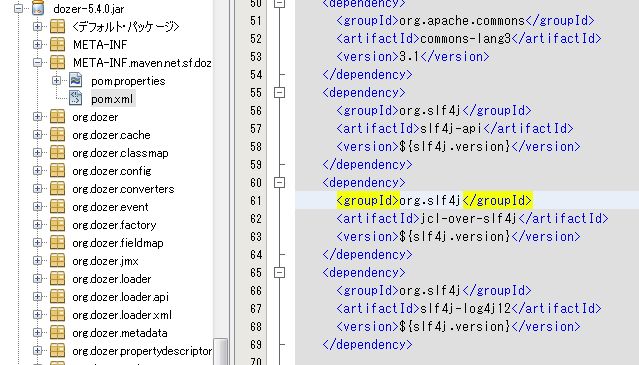
Task: Expand the org.dozer.loader.api node
Action: [37, 297]
